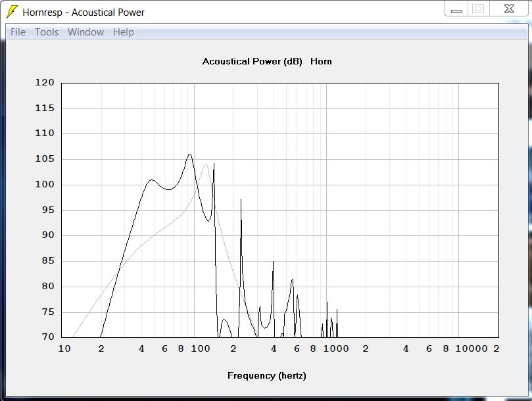Click the 'Frequency (hertz)' axis label
532x401 pixels.
[x=267, y=376]
